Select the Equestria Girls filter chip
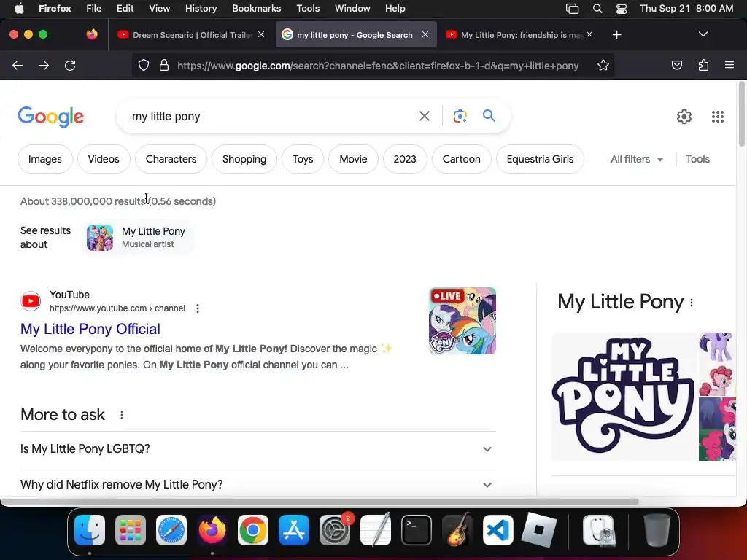 [540, 159]
